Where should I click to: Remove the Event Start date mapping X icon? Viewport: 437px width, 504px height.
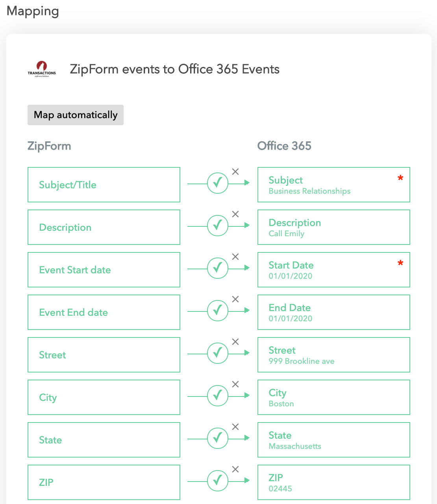pyautogui.click(x=235, y=257)
